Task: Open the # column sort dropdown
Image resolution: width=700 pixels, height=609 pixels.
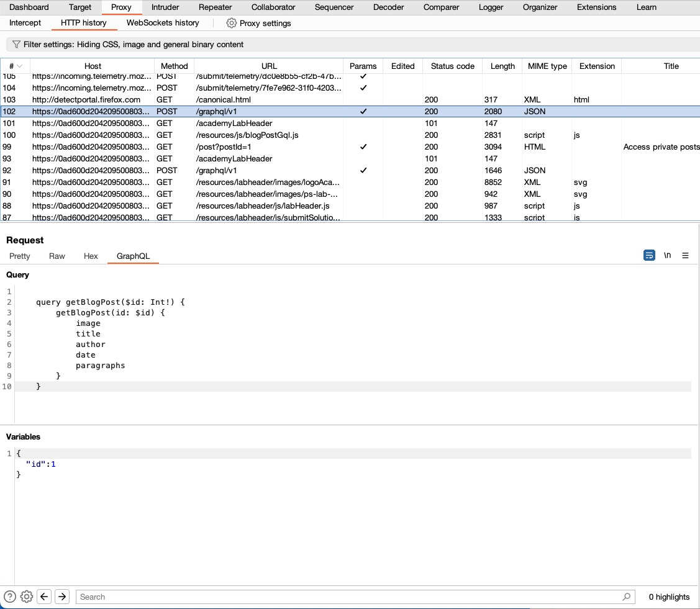Action: [19, 66]
